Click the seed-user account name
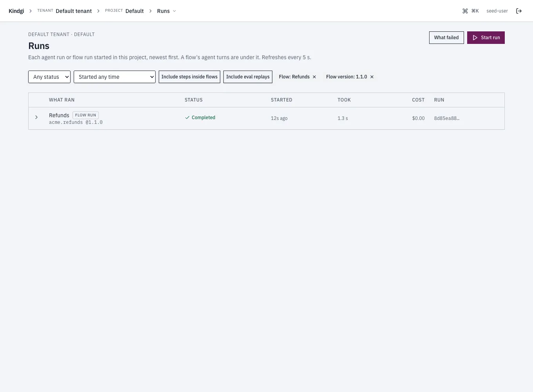Screen dimensions: 533x392 click(497, 11)
